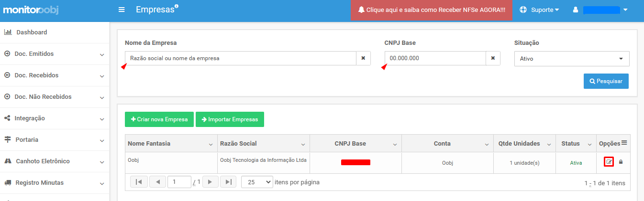Image resolution: width=644 pixels, height=201 pixels.
Task: Open Qtde Unidades column menu arrow
Action: tap(548, 144)
